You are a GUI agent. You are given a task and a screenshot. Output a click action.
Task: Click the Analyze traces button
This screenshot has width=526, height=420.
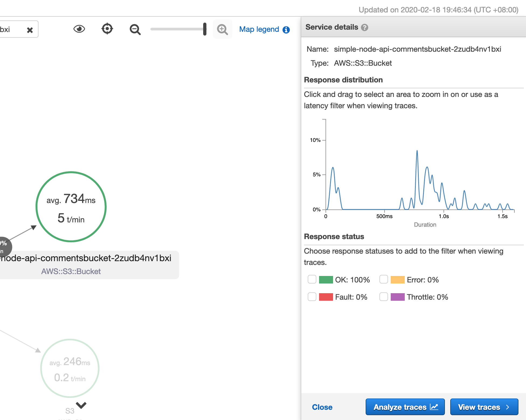point(405,407)
